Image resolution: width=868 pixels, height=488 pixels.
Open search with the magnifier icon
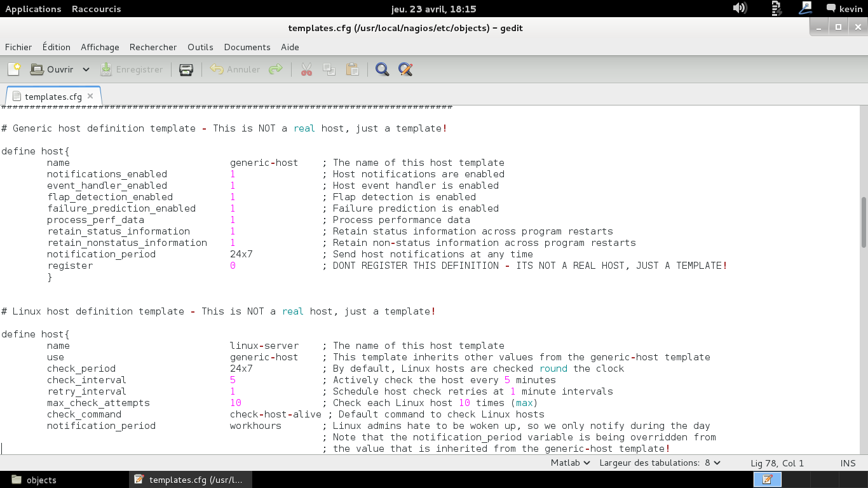coord(382,69)
